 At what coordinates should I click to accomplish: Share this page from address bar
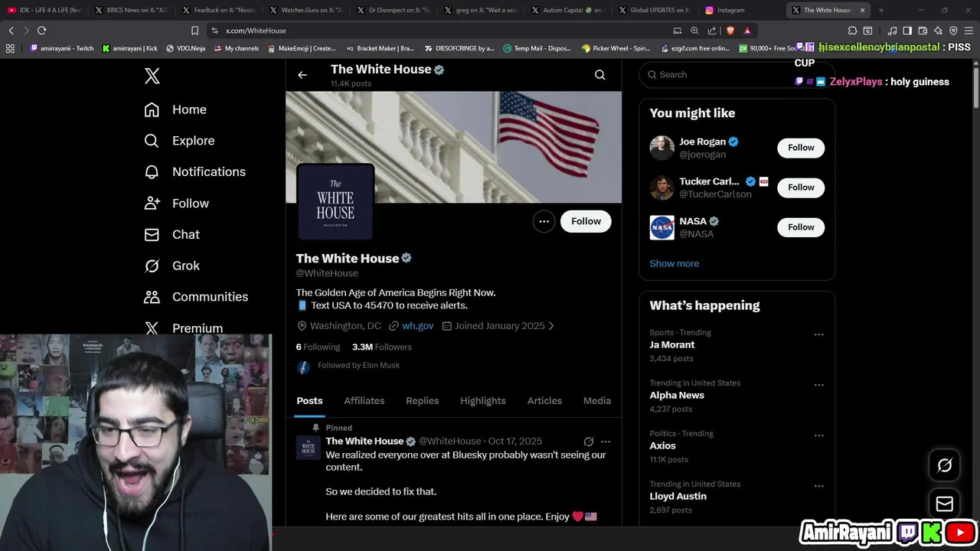point(712,31)
